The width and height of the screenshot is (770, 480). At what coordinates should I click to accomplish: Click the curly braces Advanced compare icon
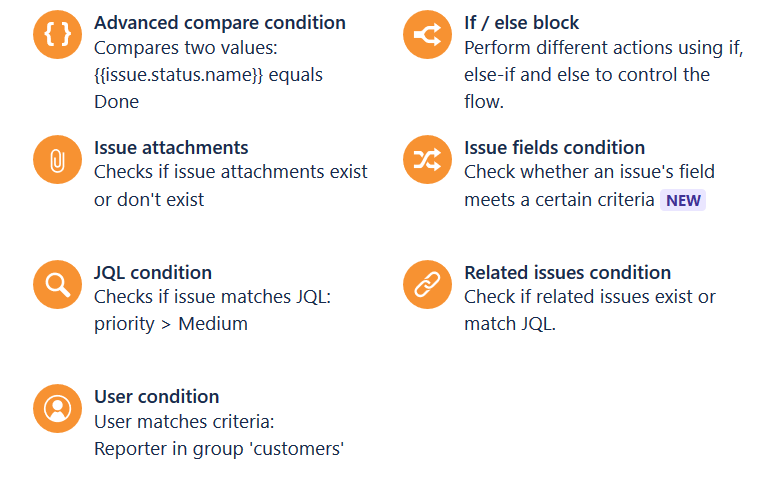57,34
